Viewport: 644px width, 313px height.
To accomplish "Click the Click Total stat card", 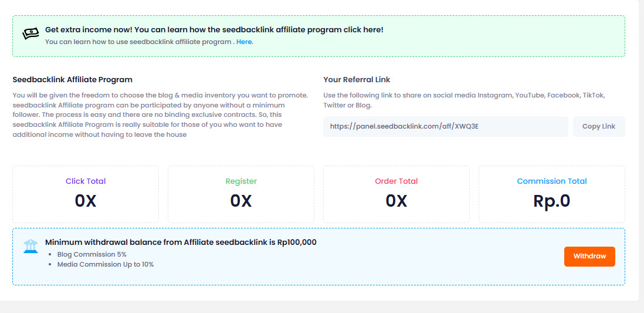I will (x=86, y=194).
